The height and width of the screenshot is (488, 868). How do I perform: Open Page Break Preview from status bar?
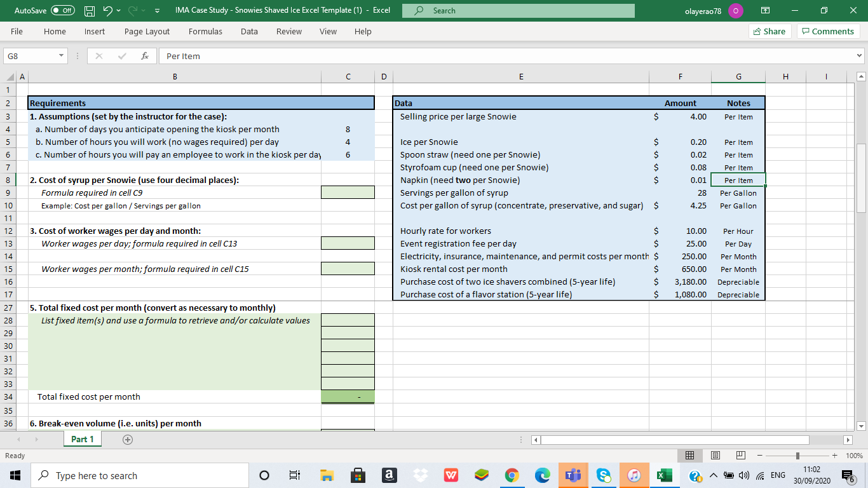[x=740, y=455]
